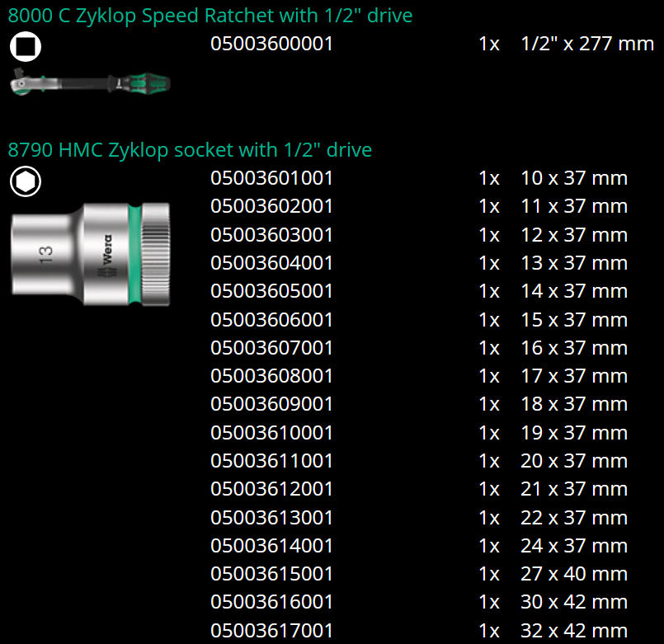Click the 17 x 37 mm size
664x644 pixels.
(x=574, y=376)
